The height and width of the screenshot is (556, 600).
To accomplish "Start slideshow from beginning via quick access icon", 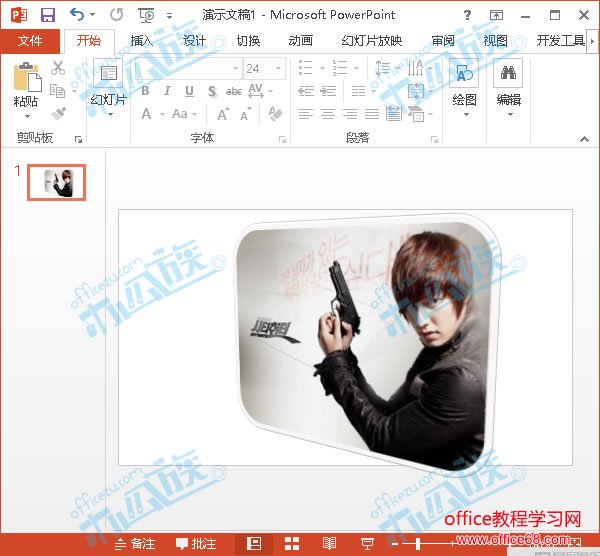I will pyautogui.click(x=146, y=15).
